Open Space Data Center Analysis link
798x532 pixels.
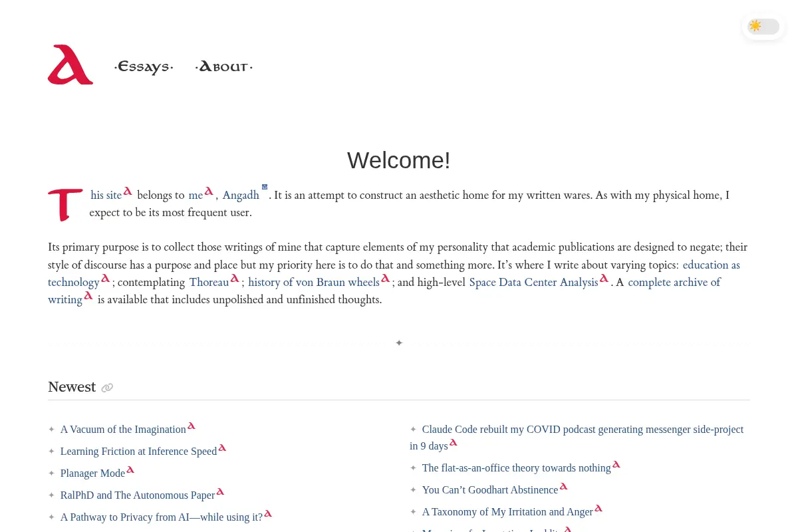[x=533, y=283]
